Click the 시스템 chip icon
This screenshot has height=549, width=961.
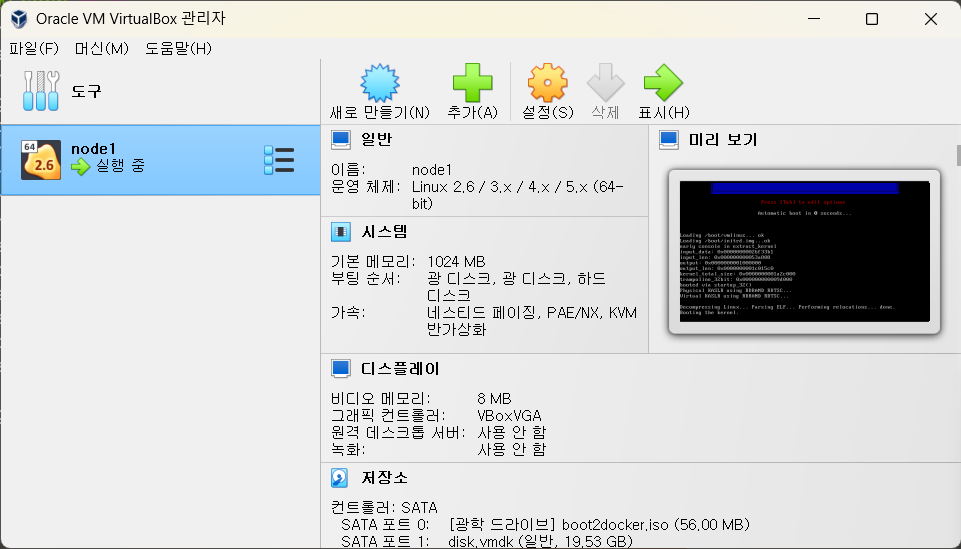tap(341, 232)
